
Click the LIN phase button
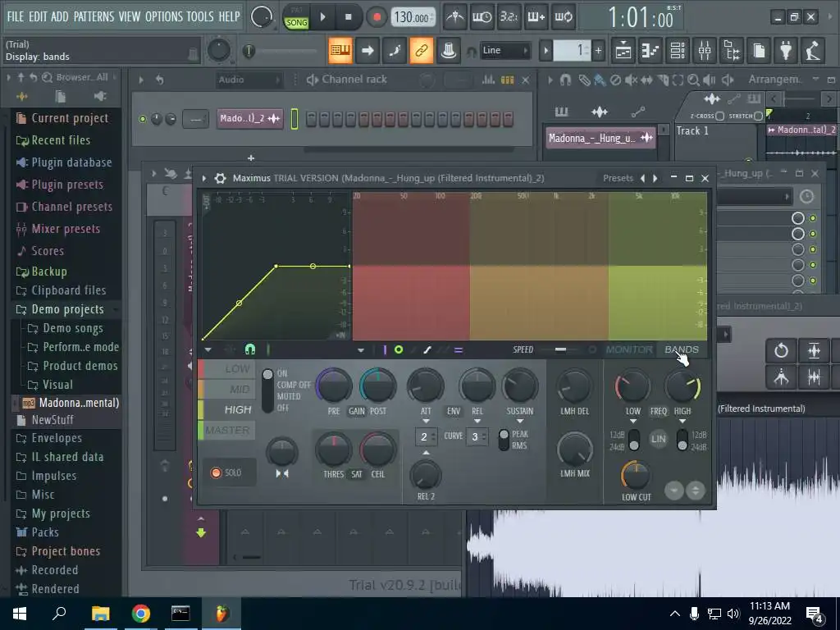coord(659,439)
